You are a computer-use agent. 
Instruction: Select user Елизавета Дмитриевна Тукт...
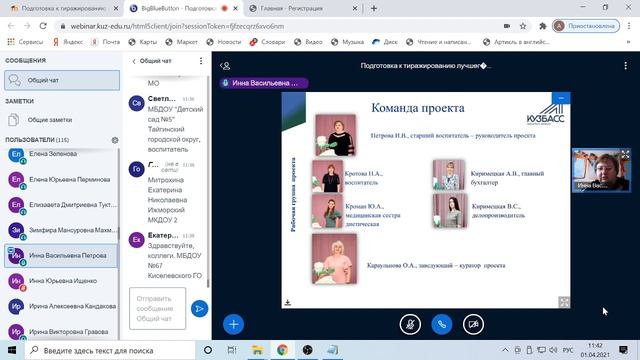click(x=61, y=205)
